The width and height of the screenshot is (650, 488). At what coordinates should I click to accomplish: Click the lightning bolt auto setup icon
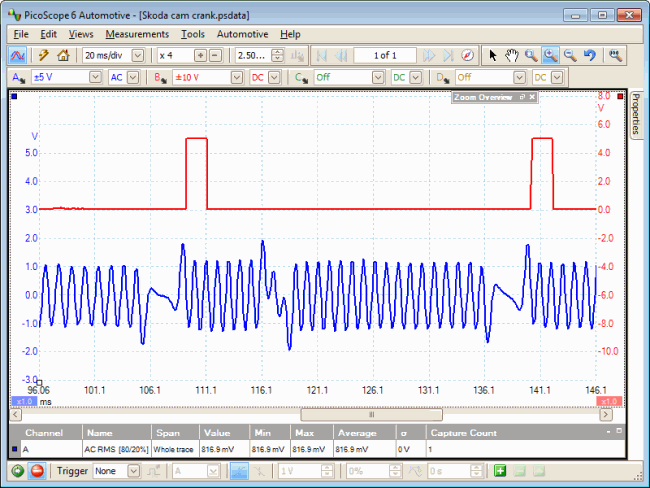pos(44,55)
